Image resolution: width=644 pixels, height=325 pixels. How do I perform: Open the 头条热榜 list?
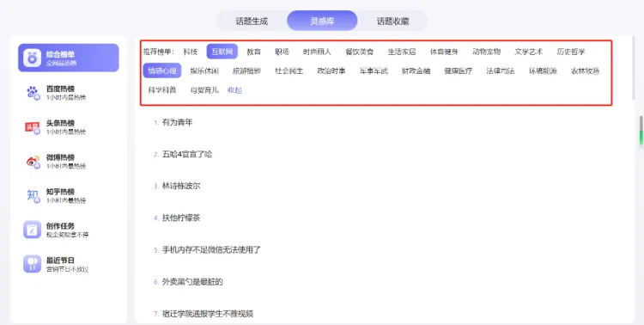[69, 127]
